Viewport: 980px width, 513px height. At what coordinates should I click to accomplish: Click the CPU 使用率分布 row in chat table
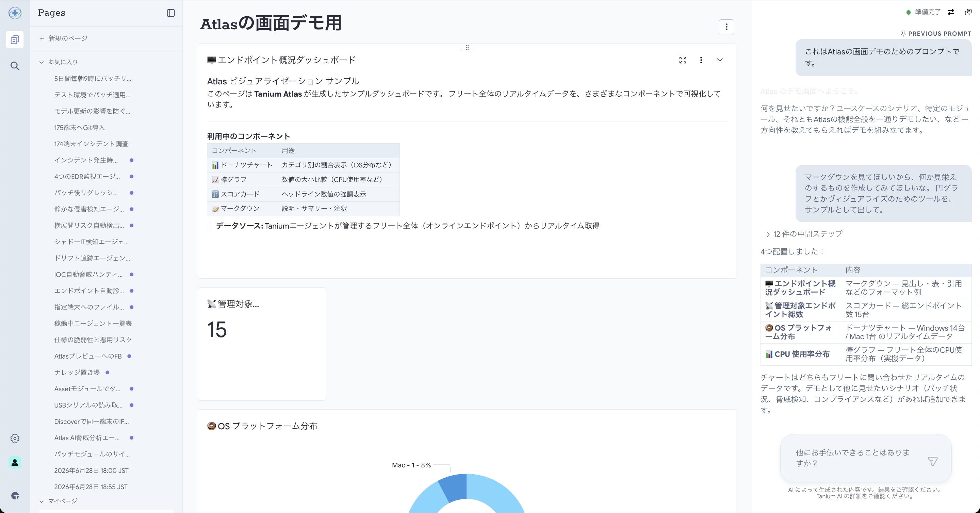click(866, 354)
